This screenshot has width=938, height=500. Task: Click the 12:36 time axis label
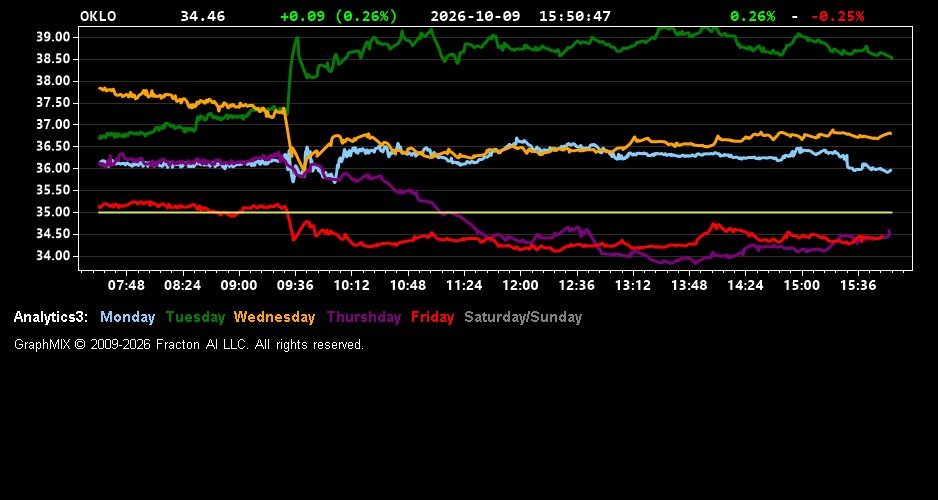577,286
